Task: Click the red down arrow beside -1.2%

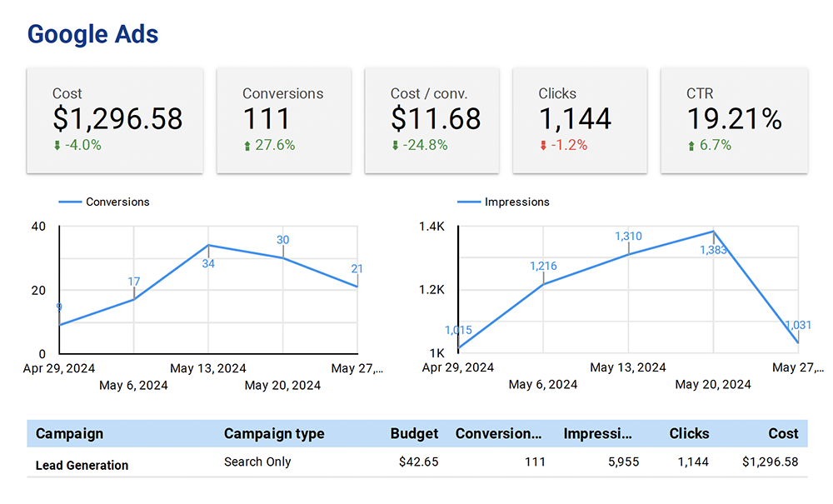Action: (543, 146)
